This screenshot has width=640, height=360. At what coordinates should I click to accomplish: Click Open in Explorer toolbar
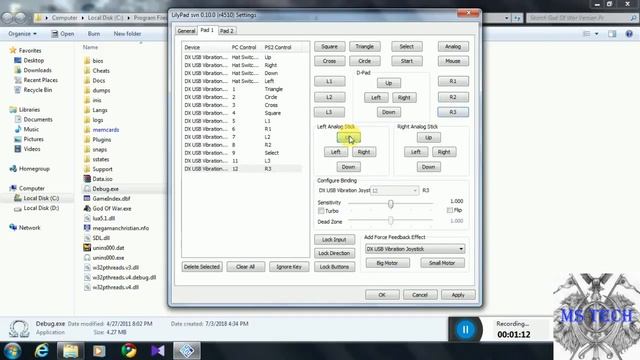pyautogui.click(x=63, y=34)
